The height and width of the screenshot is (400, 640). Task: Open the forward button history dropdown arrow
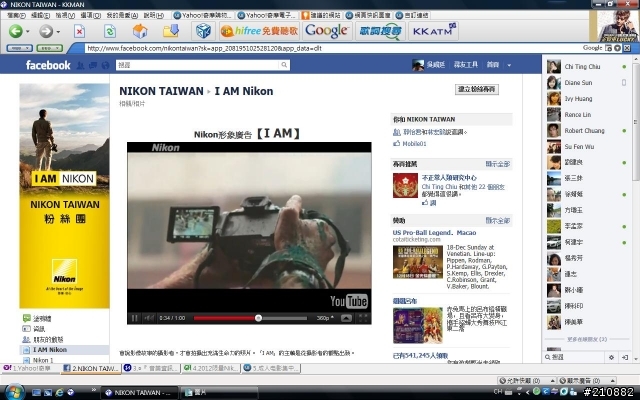point(58,31)
